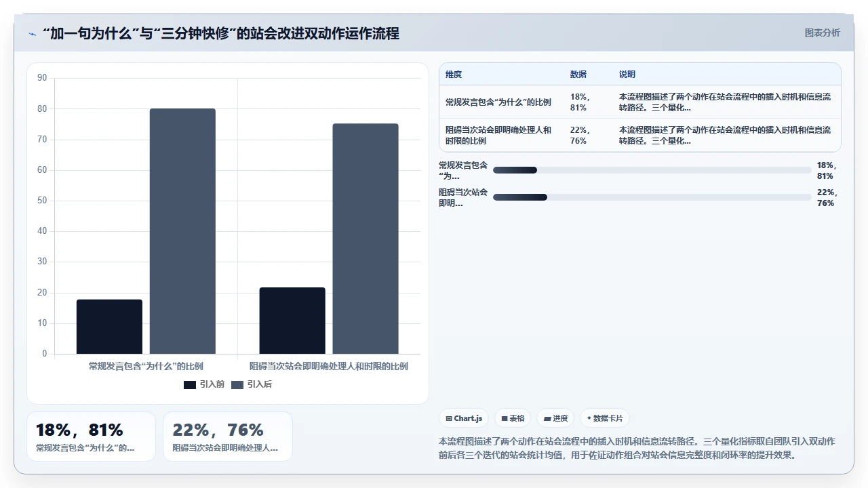
Task: Toggle the 引入前 legend swatch
Action: tap(190, 384)
